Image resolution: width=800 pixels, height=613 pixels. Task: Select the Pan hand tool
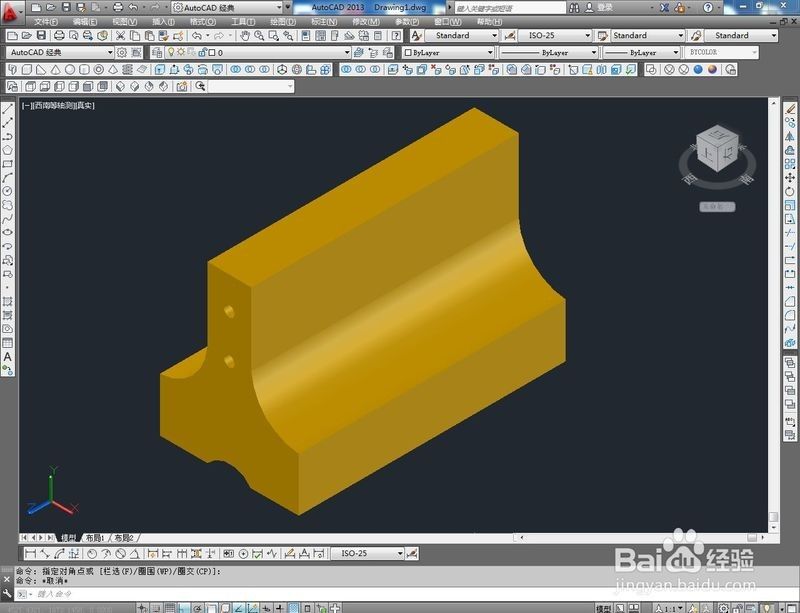pyautogui.click(x=245, y=35)
